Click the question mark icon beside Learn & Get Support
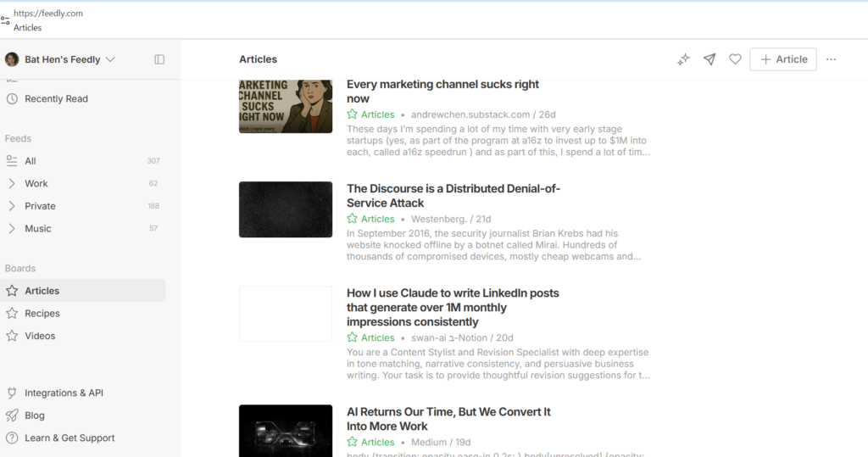The height and width of the screenshot is (457, 868). [12, 437]
